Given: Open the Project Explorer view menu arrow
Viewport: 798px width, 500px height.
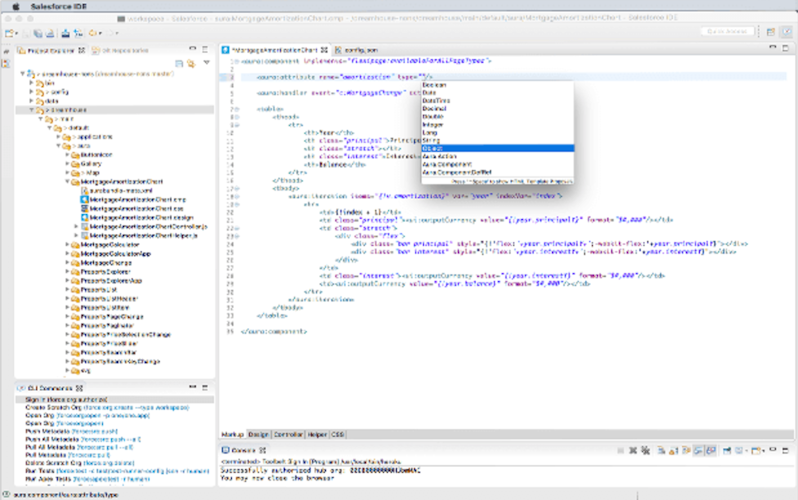Looking at the screenshot, I should 206,63.
